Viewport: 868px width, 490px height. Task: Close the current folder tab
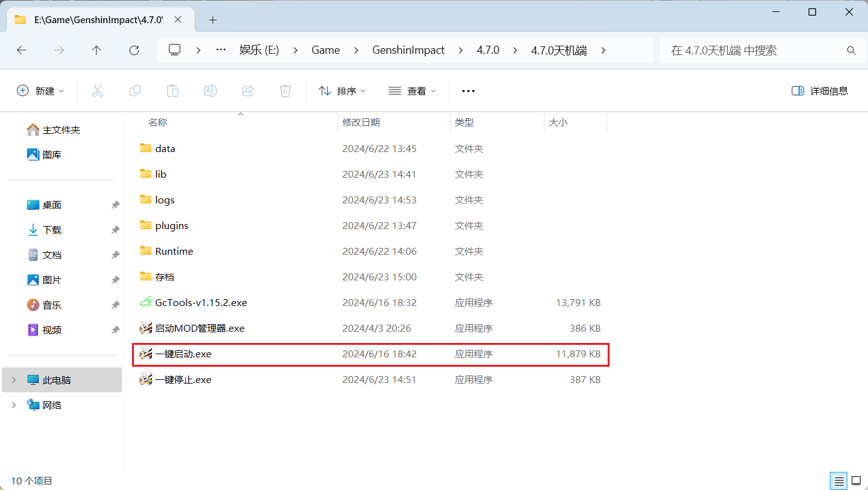tap(178, 19)
